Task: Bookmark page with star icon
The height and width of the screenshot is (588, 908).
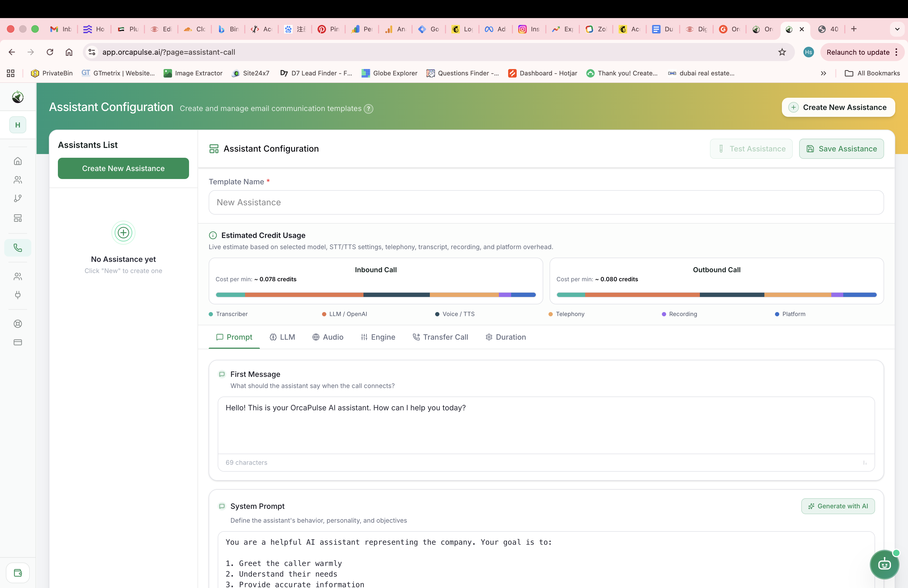Action: tap(782, 52)
